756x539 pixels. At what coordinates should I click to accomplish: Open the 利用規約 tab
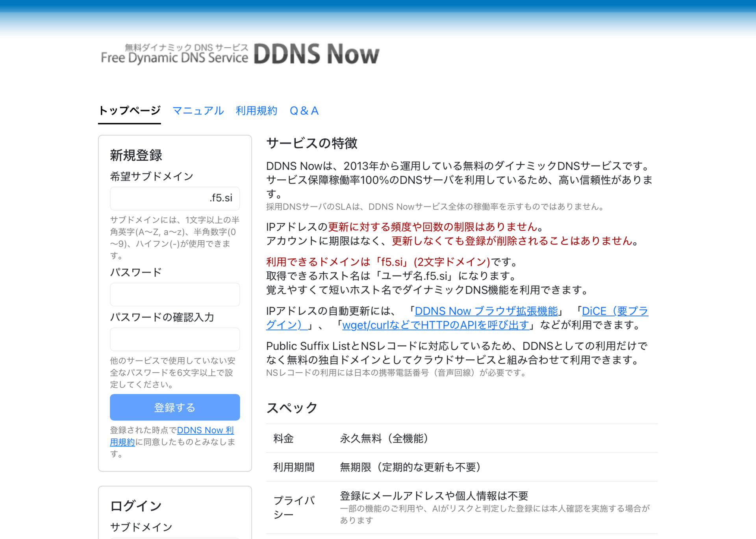(256, 111)
